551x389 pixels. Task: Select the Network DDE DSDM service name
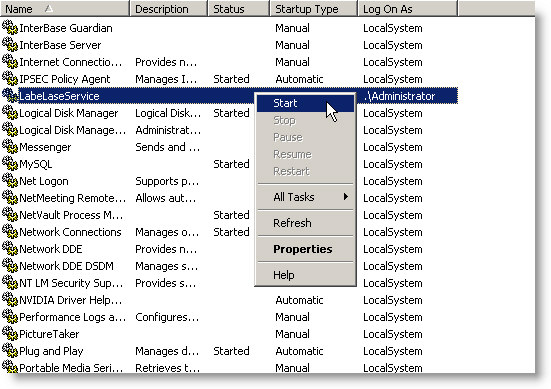coord(66,266)
